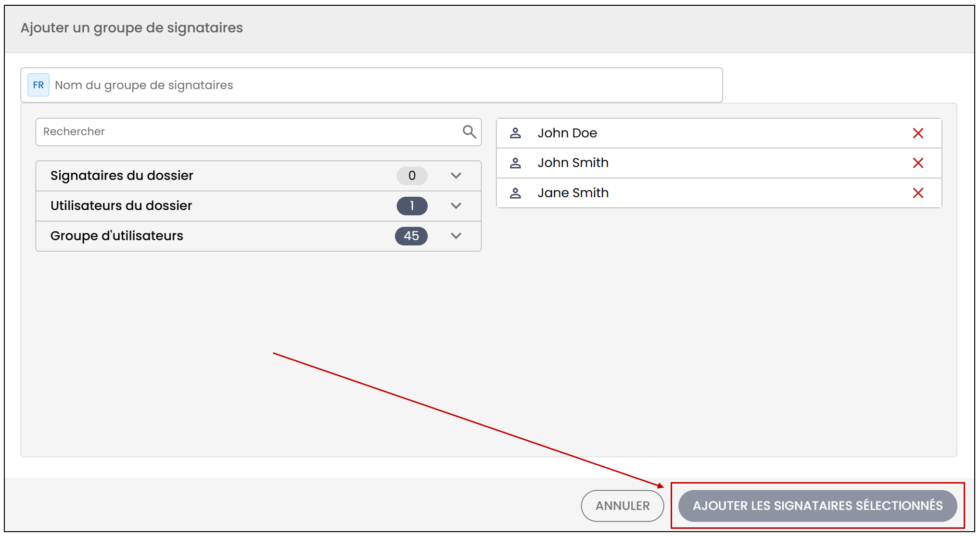Image resolution: width=980 pixels, height=536 pixels.
Task: Click the 45 count badge
Action: coord(411,236)
